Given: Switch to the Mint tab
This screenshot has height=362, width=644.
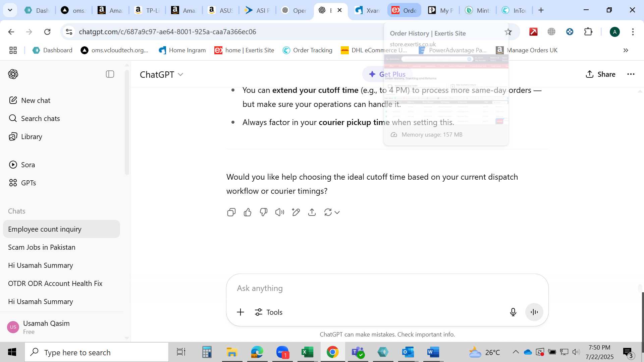Looking at the screenshot, I should (x=478, y=10).
